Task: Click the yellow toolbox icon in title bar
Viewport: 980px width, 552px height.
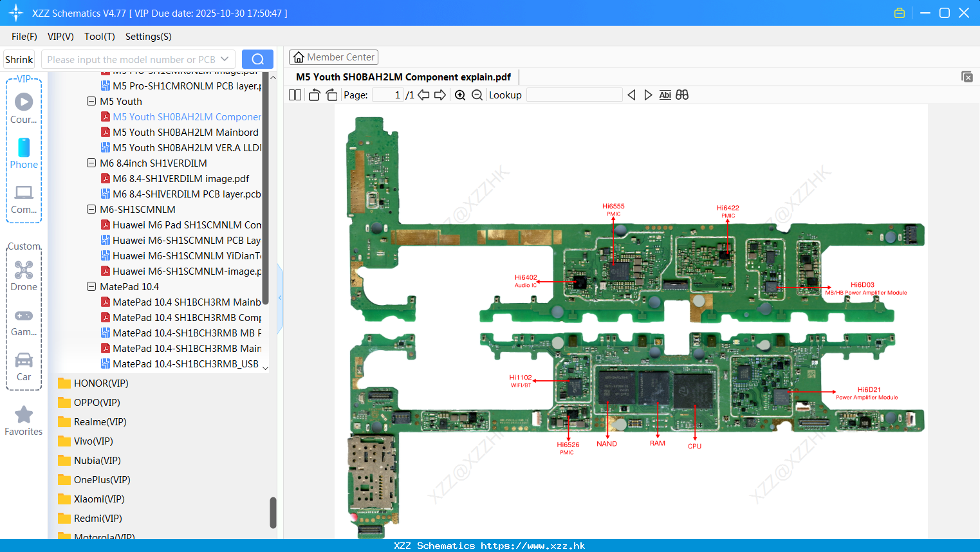Action: pyautogui.click(x=900, y=13)
